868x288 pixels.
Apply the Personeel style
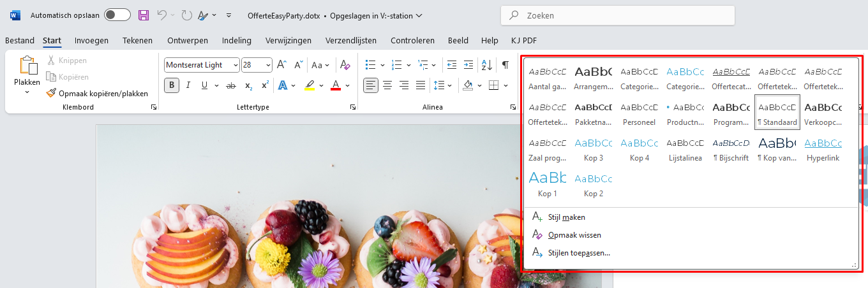[x=640, y=112]
